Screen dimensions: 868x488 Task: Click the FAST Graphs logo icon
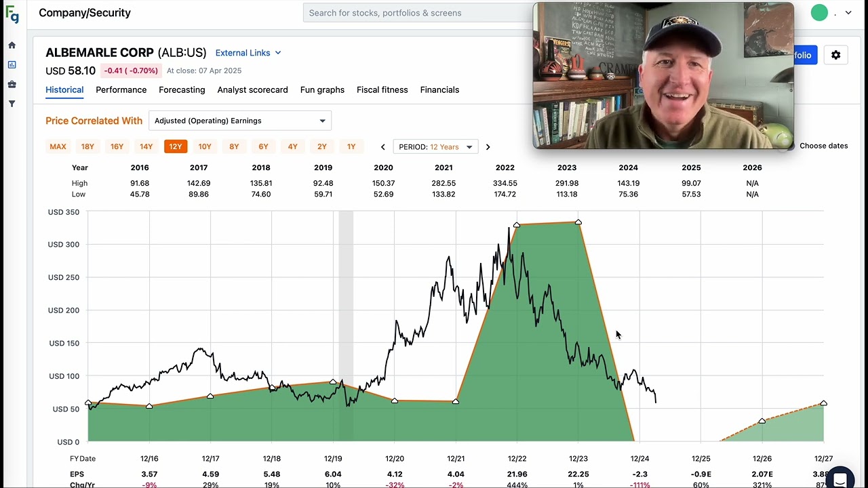coord(12,14)
